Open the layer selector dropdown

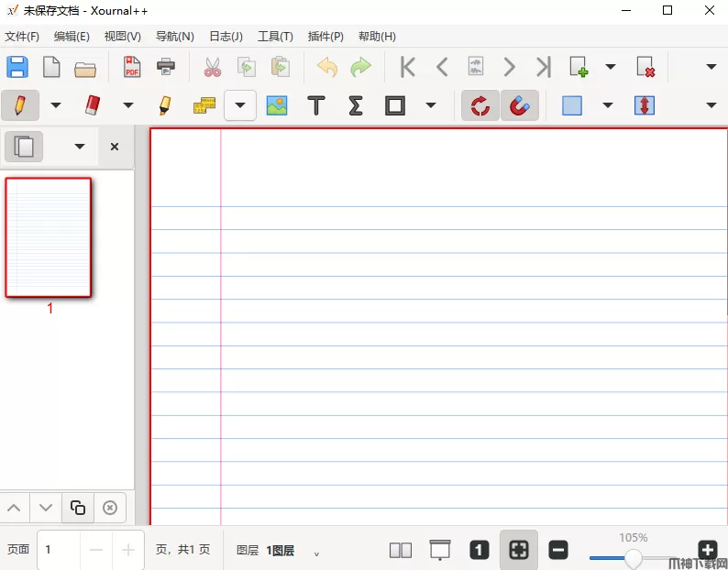316,553
